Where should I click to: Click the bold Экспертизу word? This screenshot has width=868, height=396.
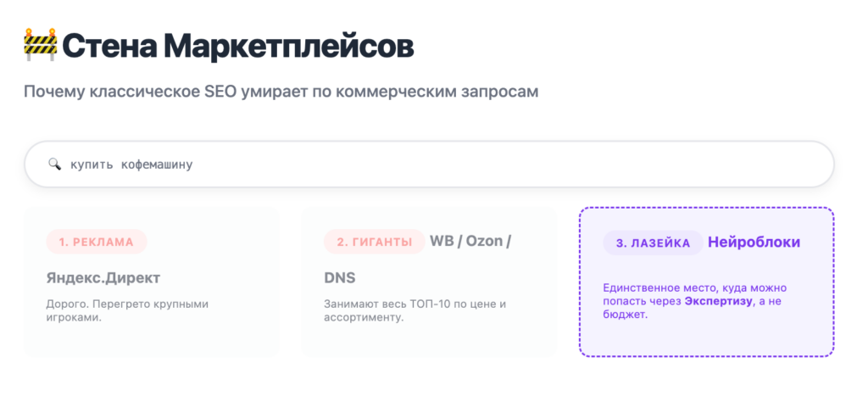tap(719, 302)
